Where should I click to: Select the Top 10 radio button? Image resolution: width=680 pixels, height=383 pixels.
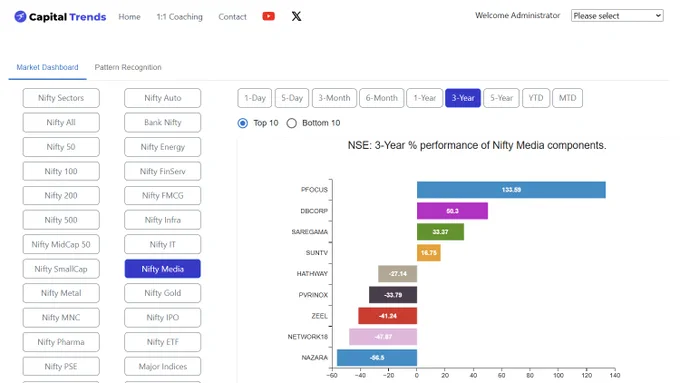(x=243, y=123)
